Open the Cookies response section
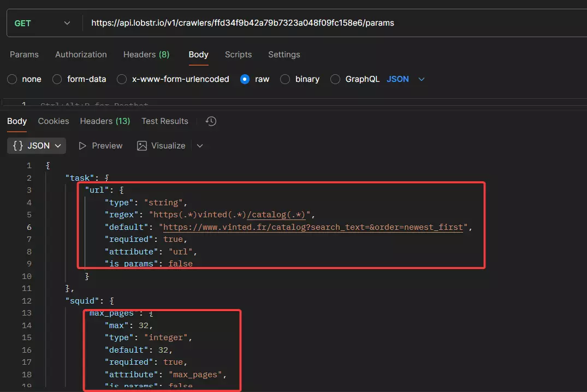This screenshot has width=587, height=392. [x=53, y=121]
